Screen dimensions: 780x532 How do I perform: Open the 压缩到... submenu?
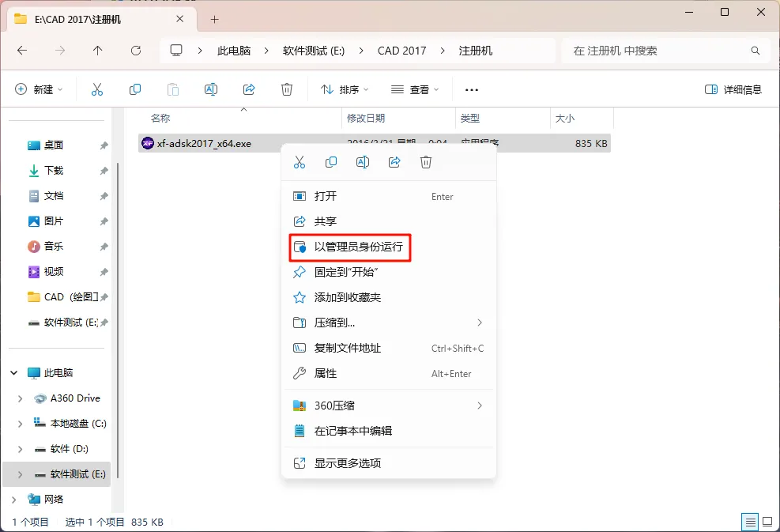[389, 323]
